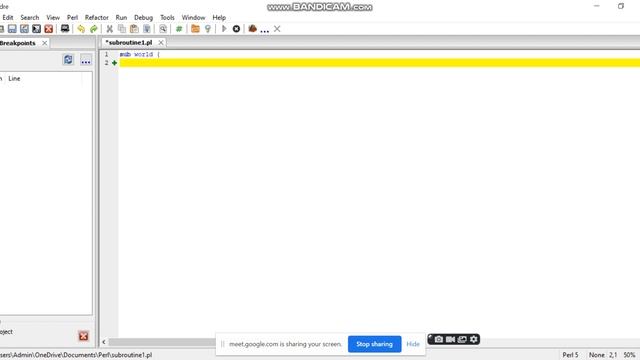
Task: Open the Window menu
Action: [x=193, y=18]
